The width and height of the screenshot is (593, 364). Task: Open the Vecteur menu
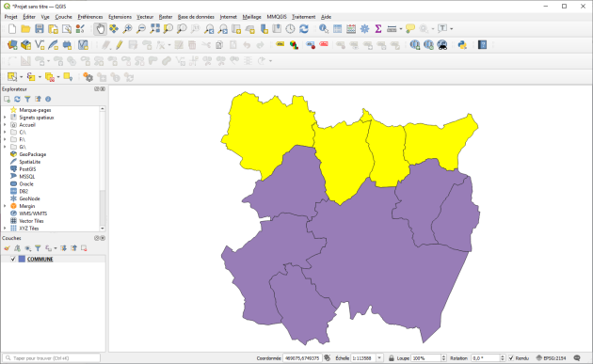click(x=145, y=17)
